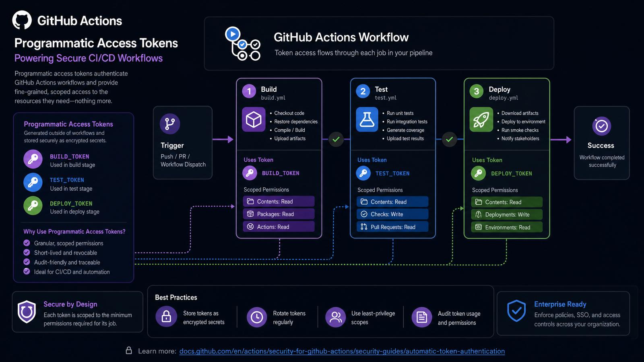Select the check circle icon beside Checks: Write
Image resolution: width=644 pixels, height=362 pixels.
click(x=364, y=214)
